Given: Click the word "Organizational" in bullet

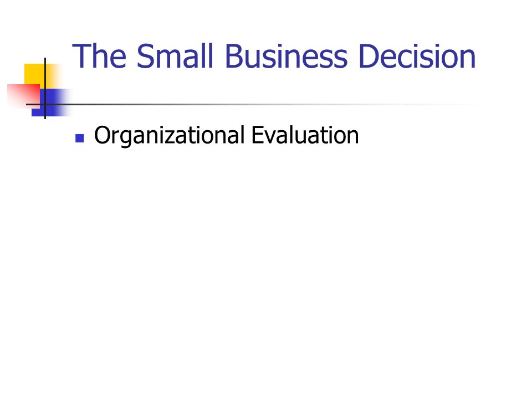Looking at the screenshot, I should point(170,136).
